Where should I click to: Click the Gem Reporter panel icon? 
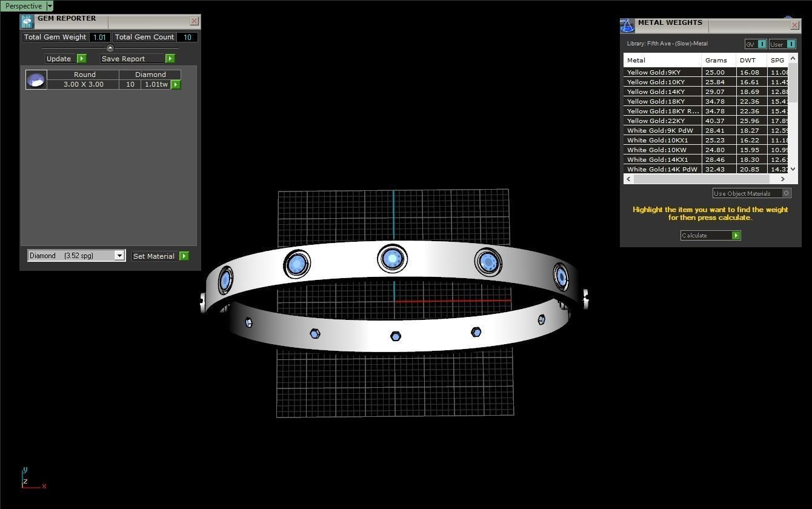pyautogui.click(x=27, y=22)
